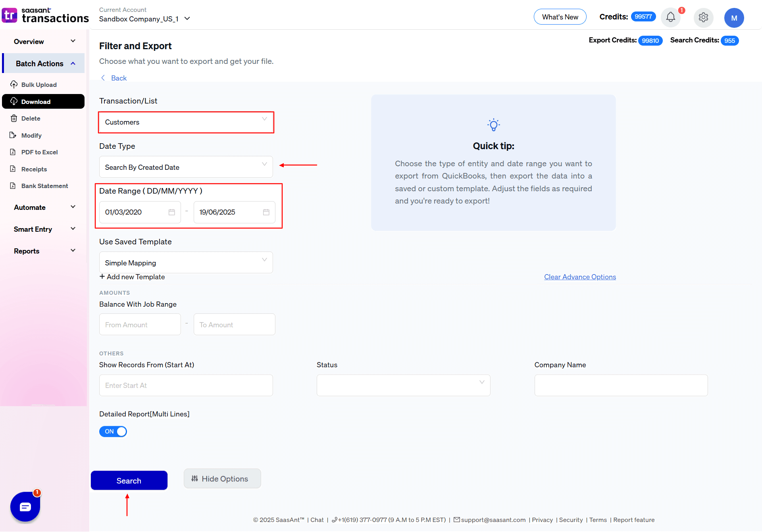This screenshot has height=532, width=762.
Task: Open the Receipts menu item
Action: pyautogui.click(x=34, y=169)
